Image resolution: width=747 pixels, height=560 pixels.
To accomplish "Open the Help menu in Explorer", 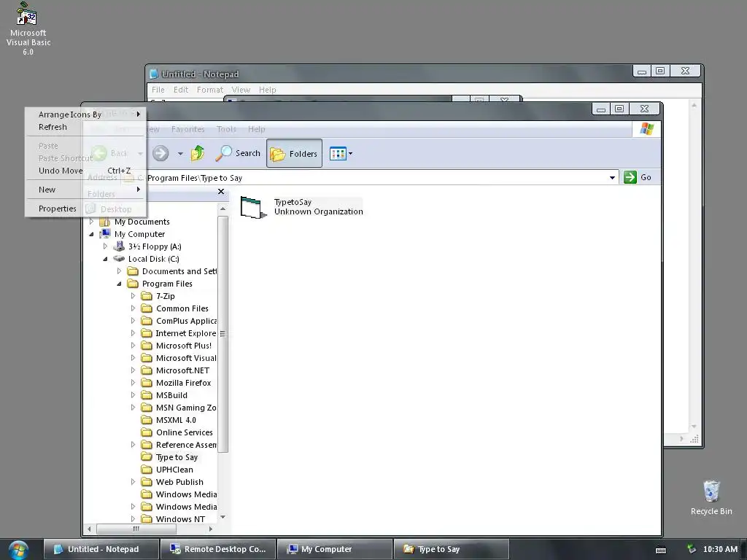I will [x=256, y=129].
